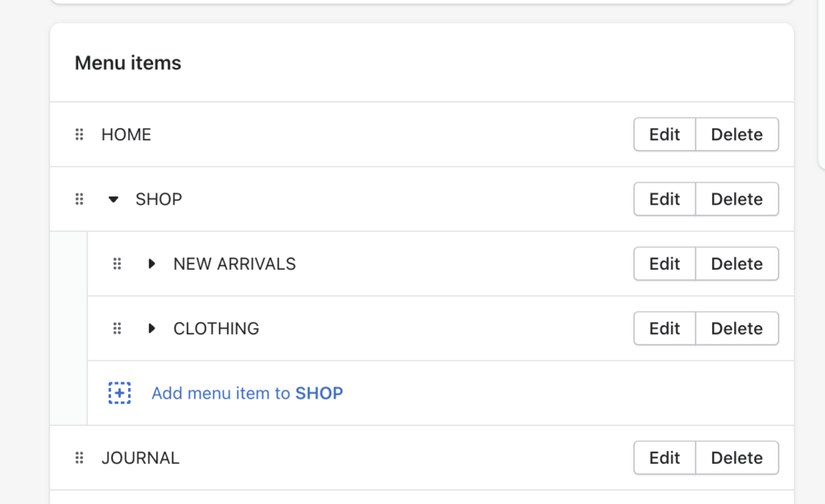Click the dashed plus icon under SHOP
Image resolution: width=825 pixels, height=504 pixels.
[x=119, y=393]
